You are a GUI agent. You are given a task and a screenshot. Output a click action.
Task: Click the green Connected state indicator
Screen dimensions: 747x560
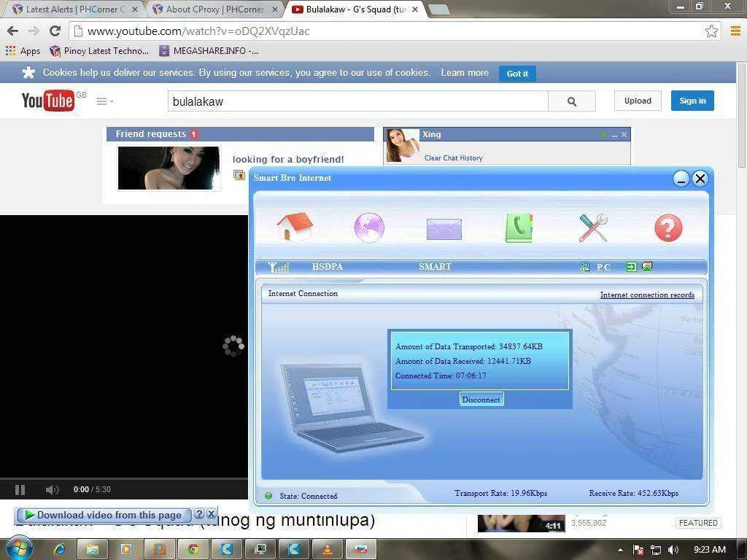pyautogui.click(x=268, y=496)
